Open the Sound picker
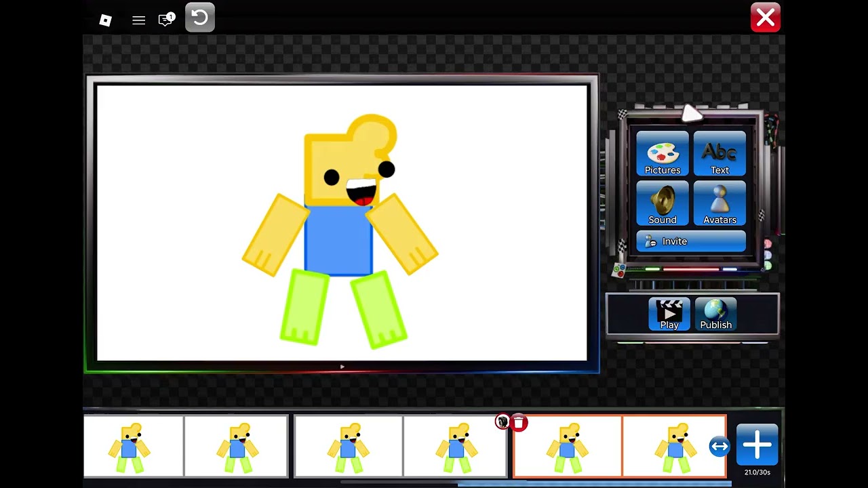 [663, 203]
